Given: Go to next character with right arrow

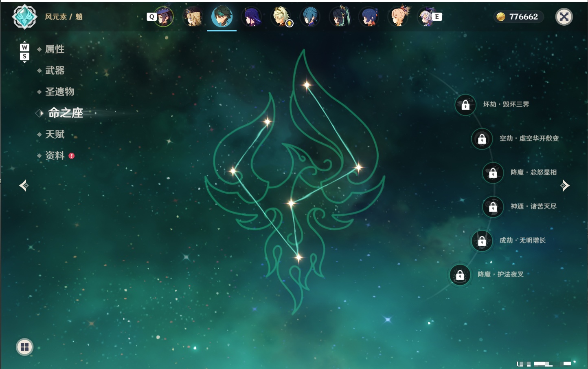Looking at the screenshot, I should (x=565, y=186).
